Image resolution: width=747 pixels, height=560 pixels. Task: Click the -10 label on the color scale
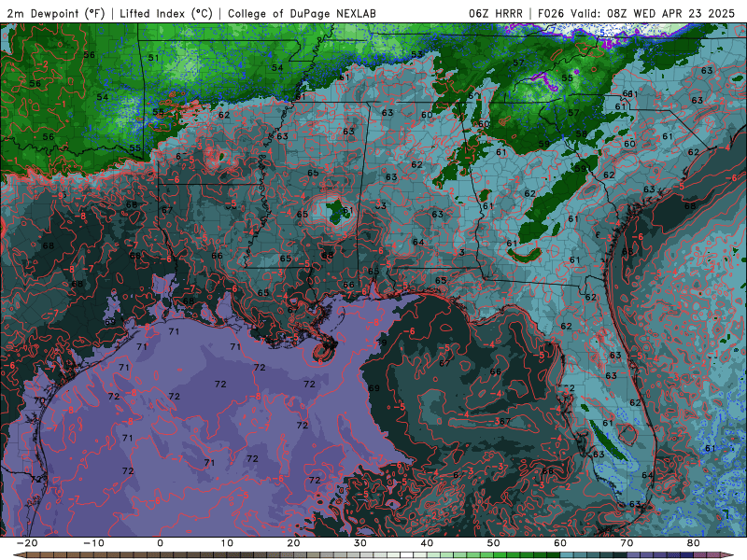point(93,543)
